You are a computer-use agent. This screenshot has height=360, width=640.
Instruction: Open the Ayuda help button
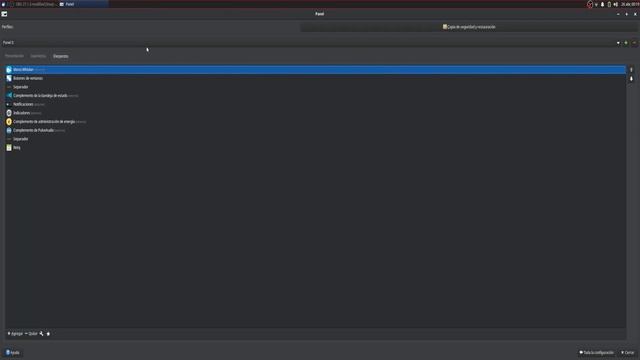click(12, 353)
